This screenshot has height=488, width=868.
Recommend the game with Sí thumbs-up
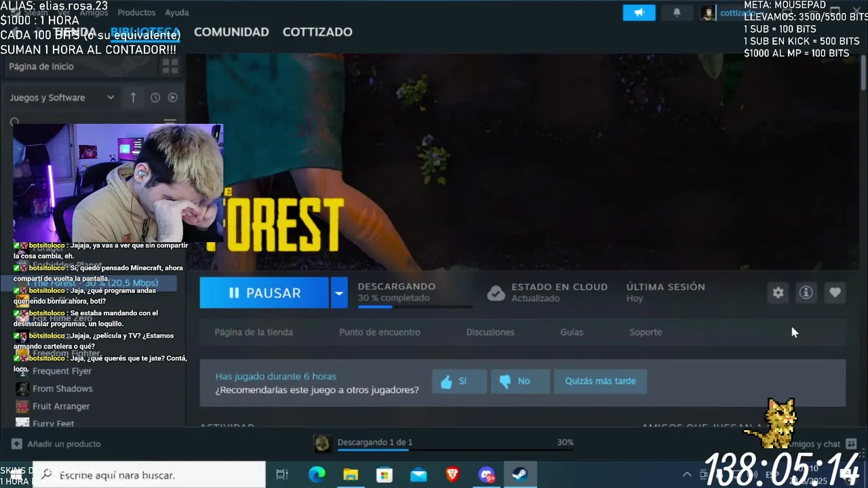[459, 382]
